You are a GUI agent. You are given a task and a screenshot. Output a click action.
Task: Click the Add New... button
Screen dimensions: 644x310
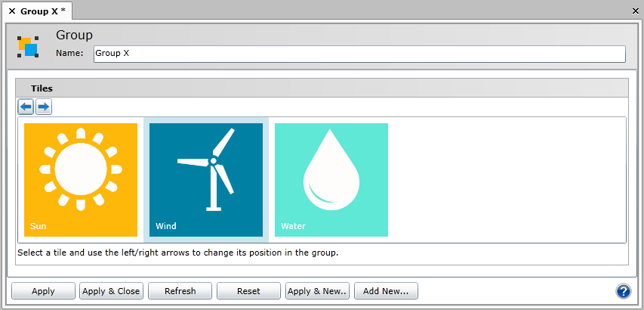[x=386, y=291]
